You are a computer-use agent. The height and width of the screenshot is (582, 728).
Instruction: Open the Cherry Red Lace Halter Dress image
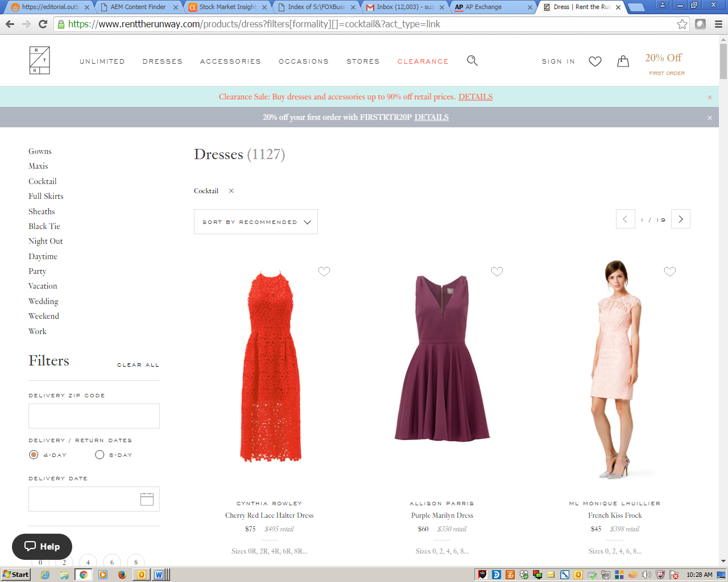(x=270, y=367)
